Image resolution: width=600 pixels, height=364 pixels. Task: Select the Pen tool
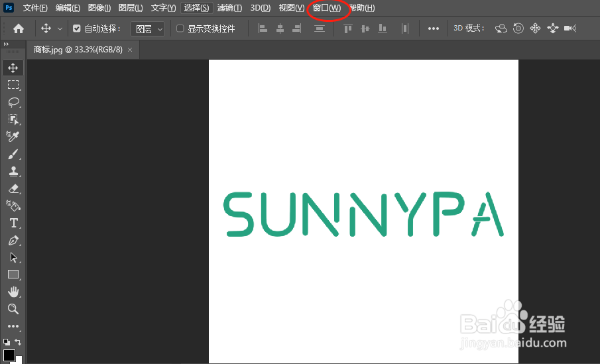pos(13,241)
